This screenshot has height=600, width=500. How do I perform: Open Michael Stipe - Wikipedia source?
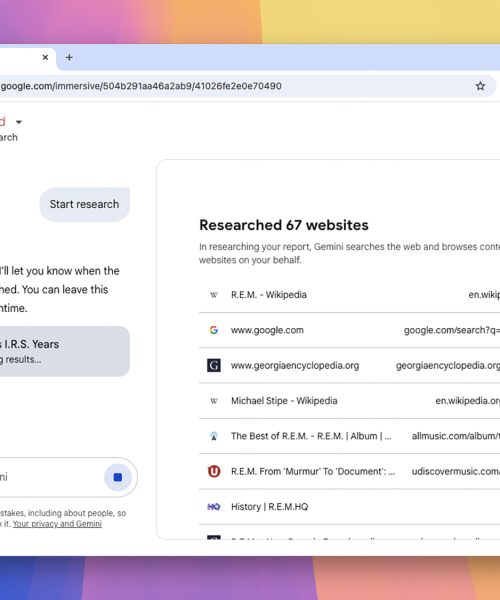coord(349,401)
